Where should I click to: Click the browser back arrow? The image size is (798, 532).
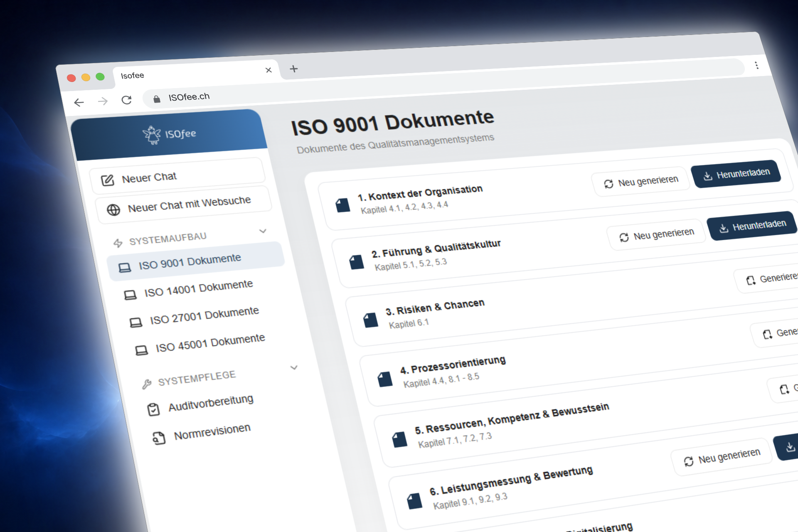click(x=79, y=102)
